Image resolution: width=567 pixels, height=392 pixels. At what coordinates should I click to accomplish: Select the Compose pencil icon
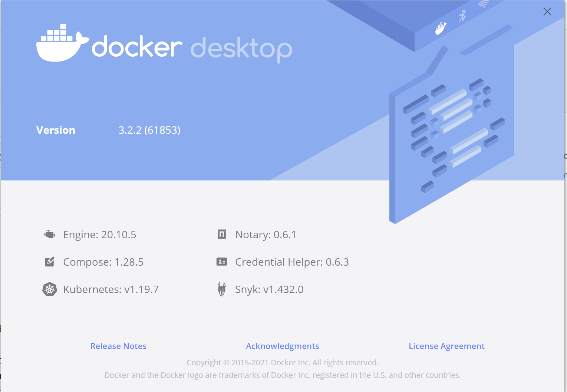click(49, 262)
